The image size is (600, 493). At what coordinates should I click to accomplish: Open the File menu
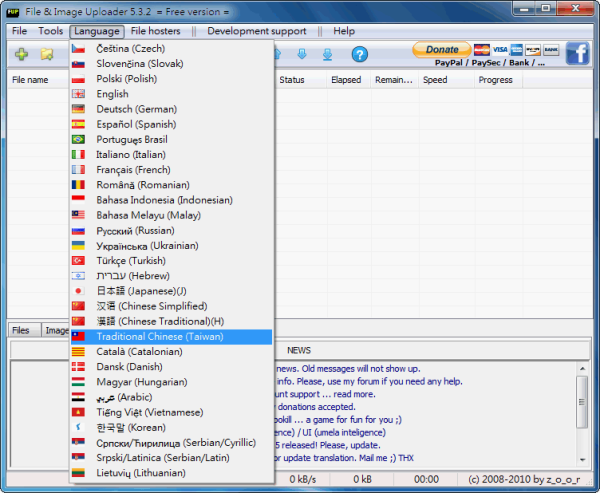click(19, 31)
